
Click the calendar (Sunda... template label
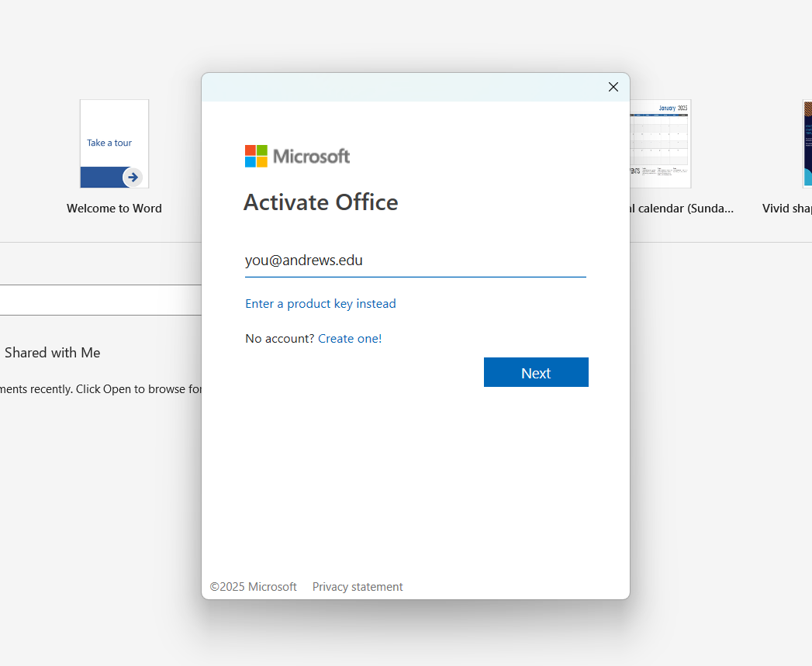pyautogui.click(x=682, y=209)
